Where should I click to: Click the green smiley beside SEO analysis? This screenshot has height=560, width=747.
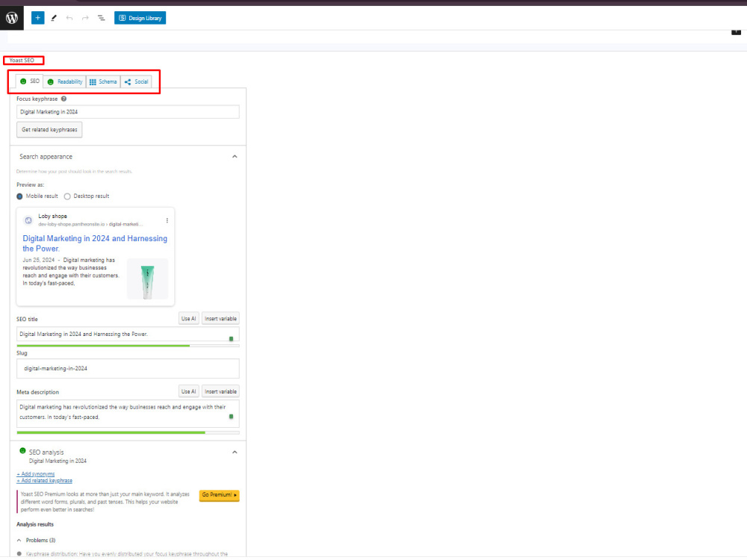(22, 450)
